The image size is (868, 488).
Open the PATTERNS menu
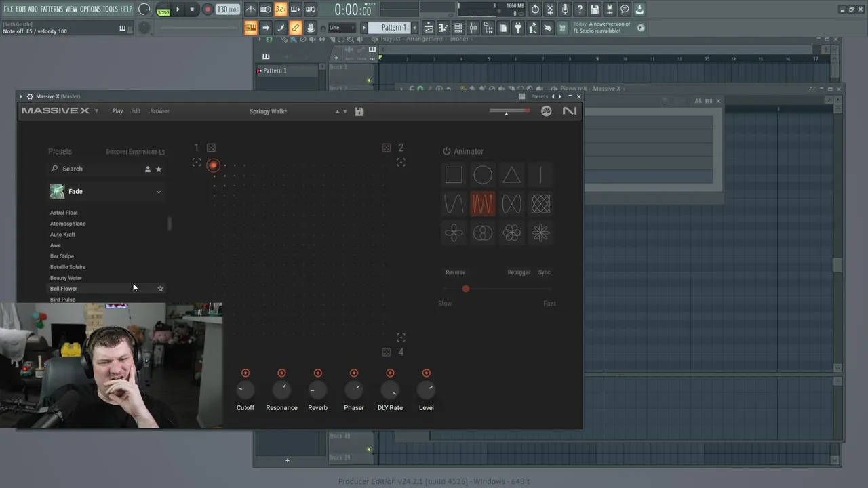pyautogui.click(x=52, y=9)
